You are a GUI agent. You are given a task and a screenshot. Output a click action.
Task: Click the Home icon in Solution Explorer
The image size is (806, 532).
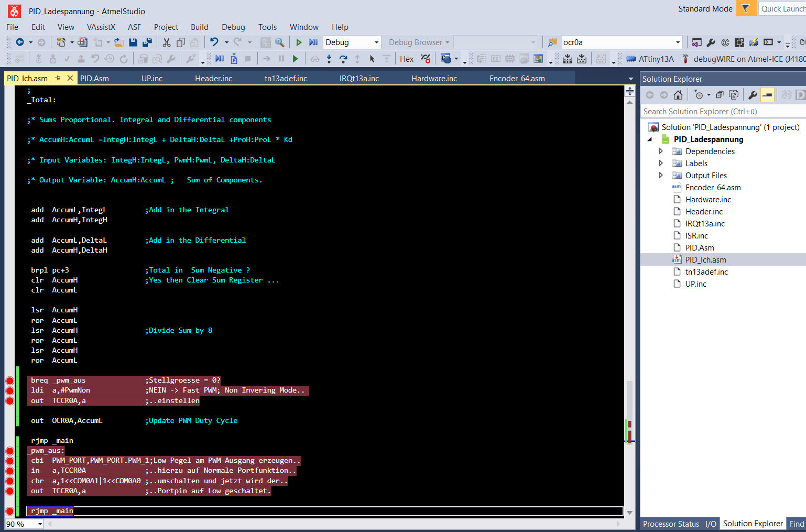678,95
